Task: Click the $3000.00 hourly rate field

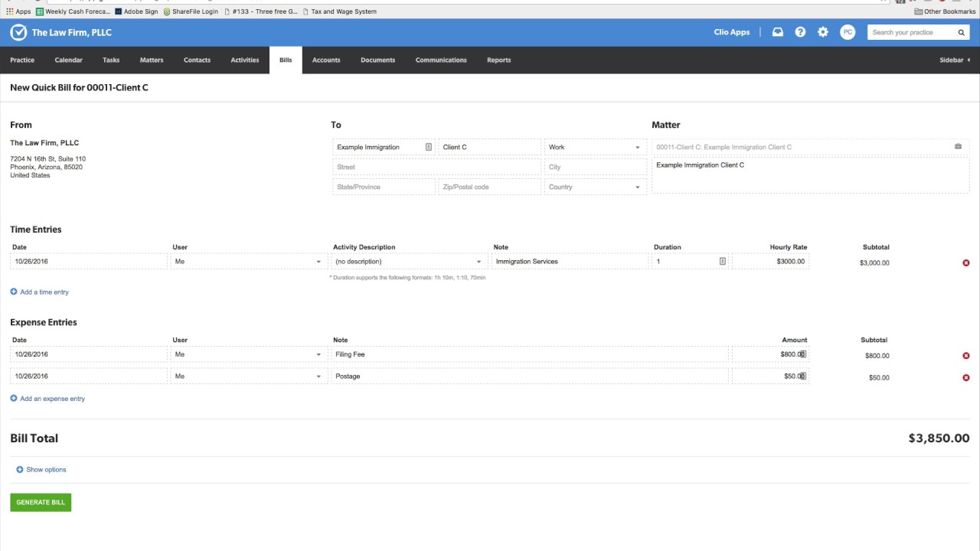Action: [x=770, y=262]
